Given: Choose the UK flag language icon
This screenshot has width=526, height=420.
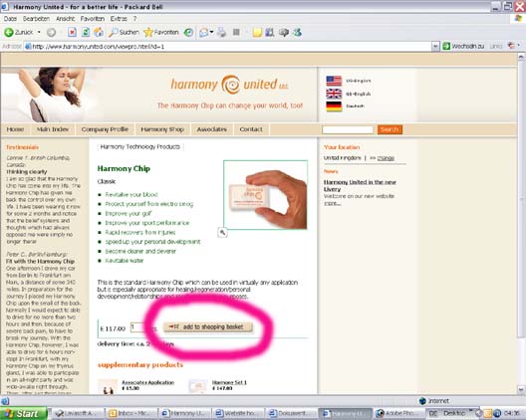Looking at the screenshot, I should tap(334, 94).
